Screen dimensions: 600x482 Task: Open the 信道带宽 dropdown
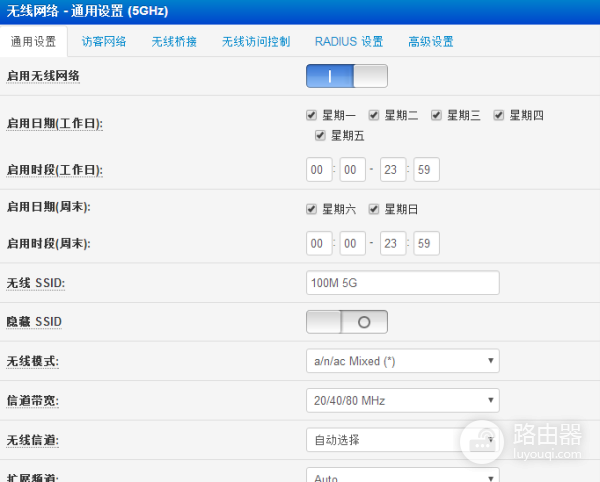click(x=402, y=400)
